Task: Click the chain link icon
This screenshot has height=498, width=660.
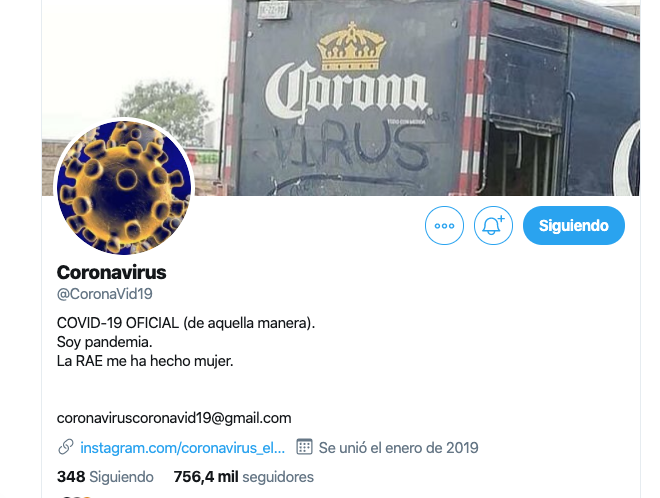Action: 66,447
